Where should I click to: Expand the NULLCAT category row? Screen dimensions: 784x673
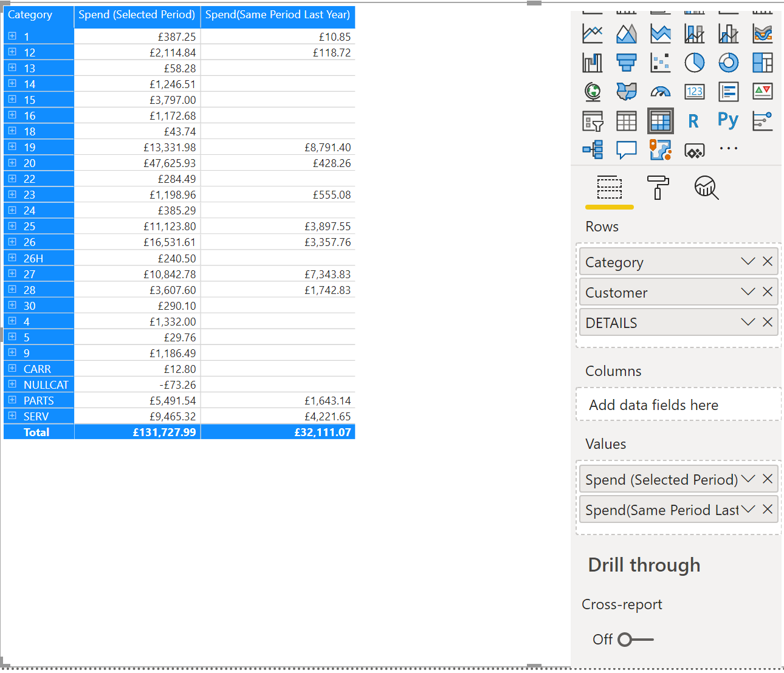[12, 384]
